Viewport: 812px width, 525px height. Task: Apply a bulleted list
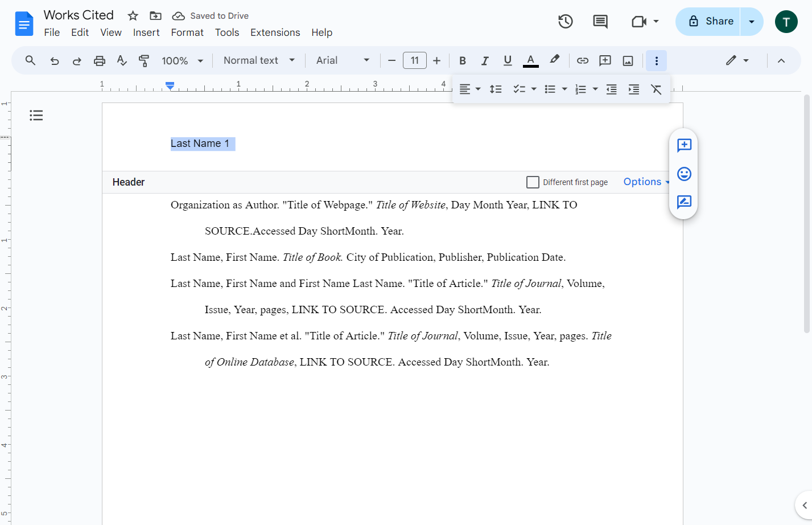[x=550, y=89]
